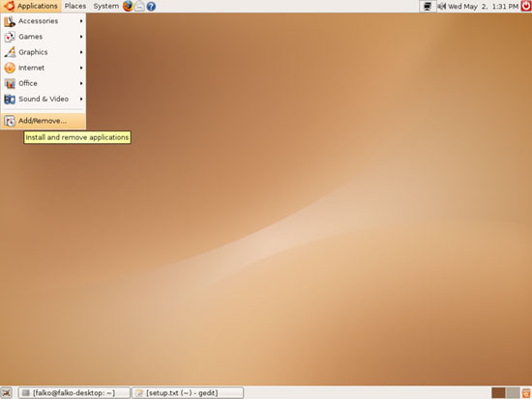The width and height of the screenshot is (532, 399).
Task: Switch to the setup.txt gedit window
Action: (188, 393)
